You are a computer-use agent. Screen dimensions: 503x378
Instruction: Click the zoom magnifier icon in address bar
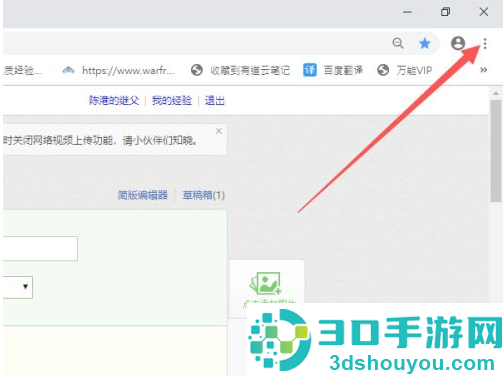398,43
